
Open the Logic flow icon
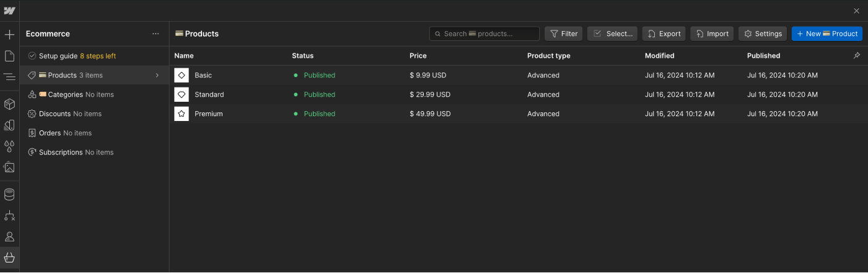9,215
